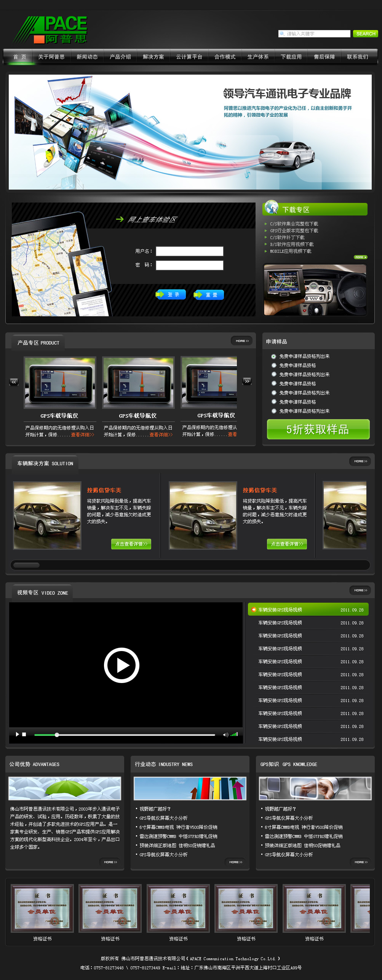
Task: Click the globe icon beside 下载专区
Action: pos(272,207)
